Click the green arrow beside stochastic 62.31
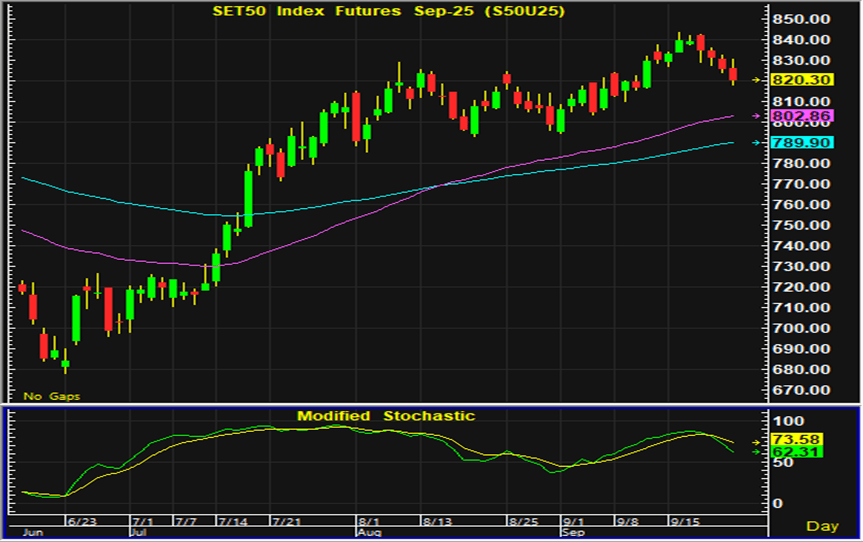The image size is (863, 542). click(753, 452)
